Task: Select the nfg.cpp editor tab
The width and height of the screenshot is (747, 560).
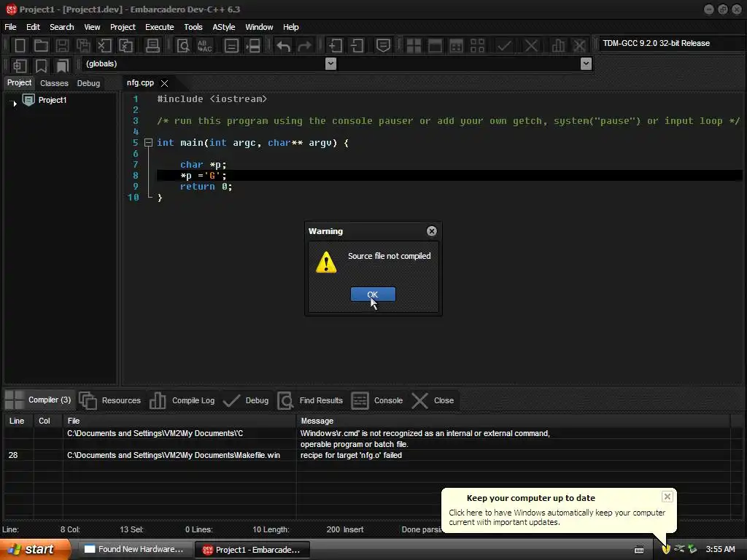Action: coord(140,83)
